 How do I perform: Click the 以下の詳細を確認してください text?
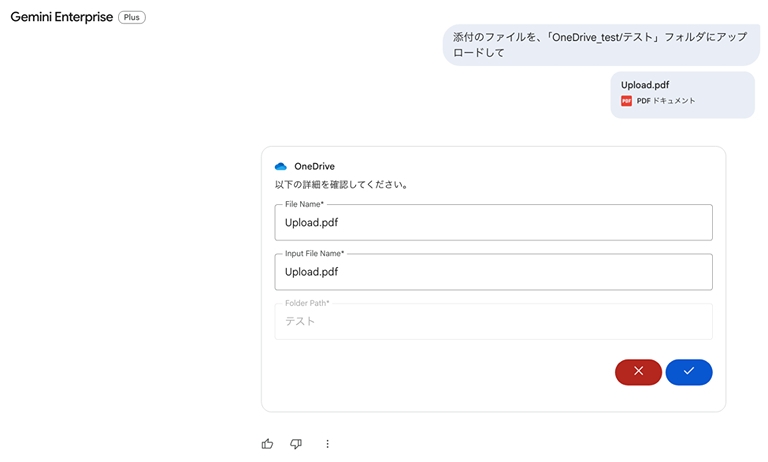(341, 185)
